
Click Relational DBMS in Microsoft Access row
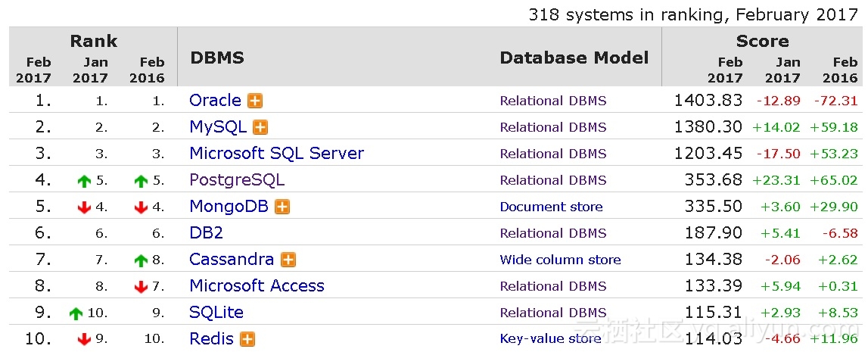tap(553, 286)
